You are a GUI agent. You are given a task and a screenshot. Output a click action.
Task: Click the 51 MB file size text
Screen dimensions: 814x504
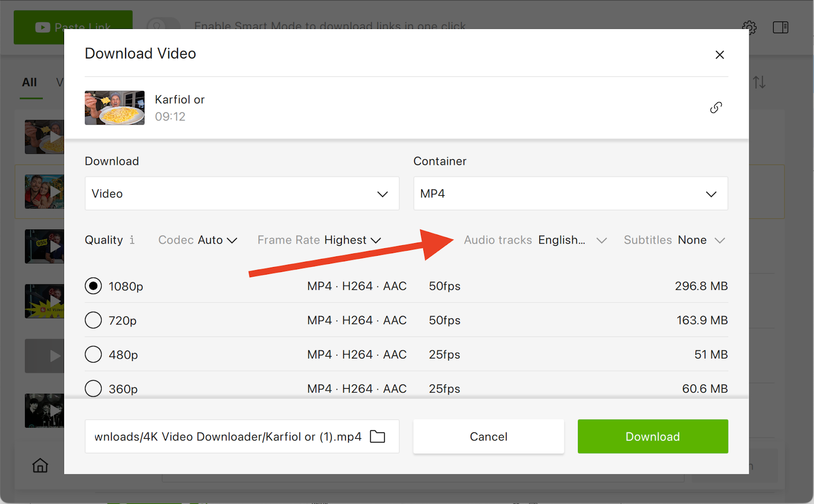pos(711,354)
